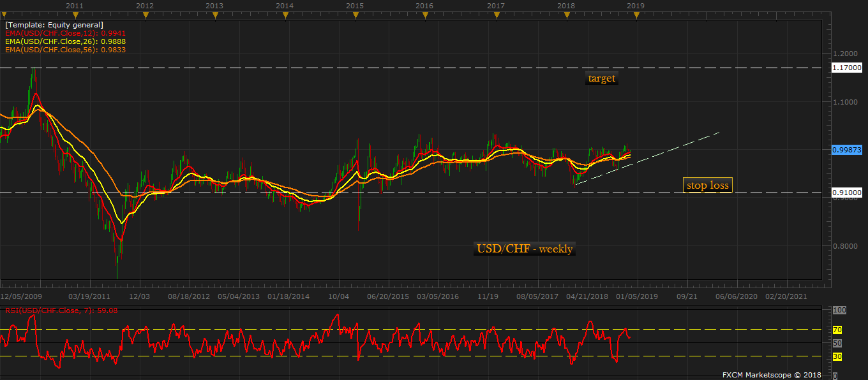Click the 'USD/CHF - weekly' chart title label
Viewport: 868px width, 380px height.
[x=525, y=249]
